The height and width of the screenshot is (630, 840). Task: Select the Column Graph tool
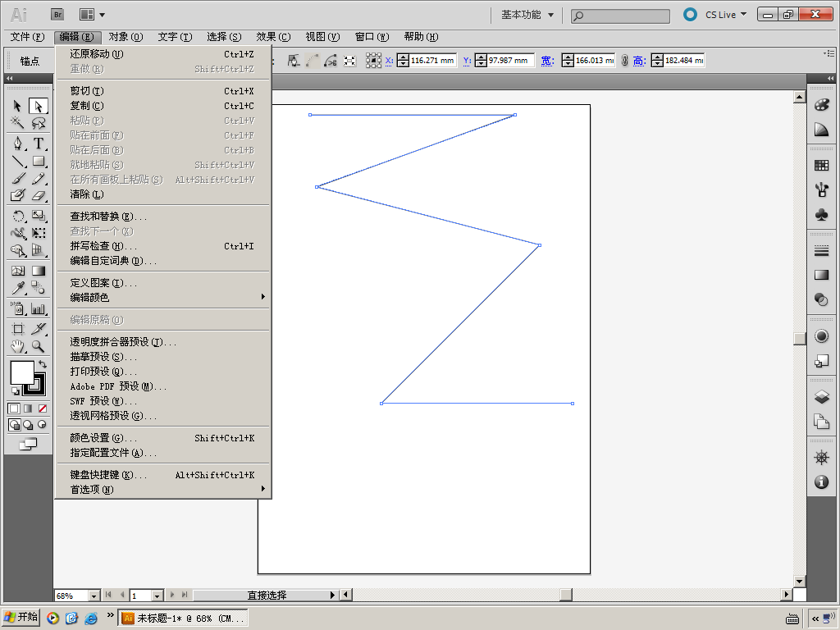(38, 308)
